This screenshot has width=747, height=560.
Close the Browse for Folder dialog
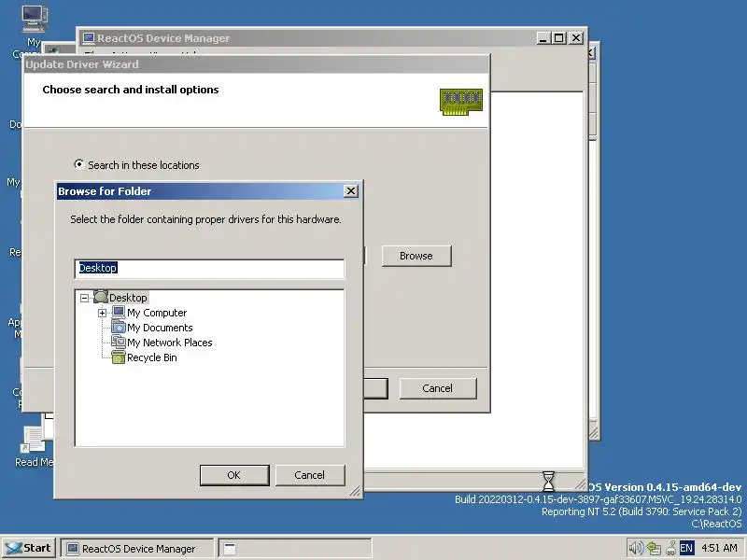click(x=351, y=191)
